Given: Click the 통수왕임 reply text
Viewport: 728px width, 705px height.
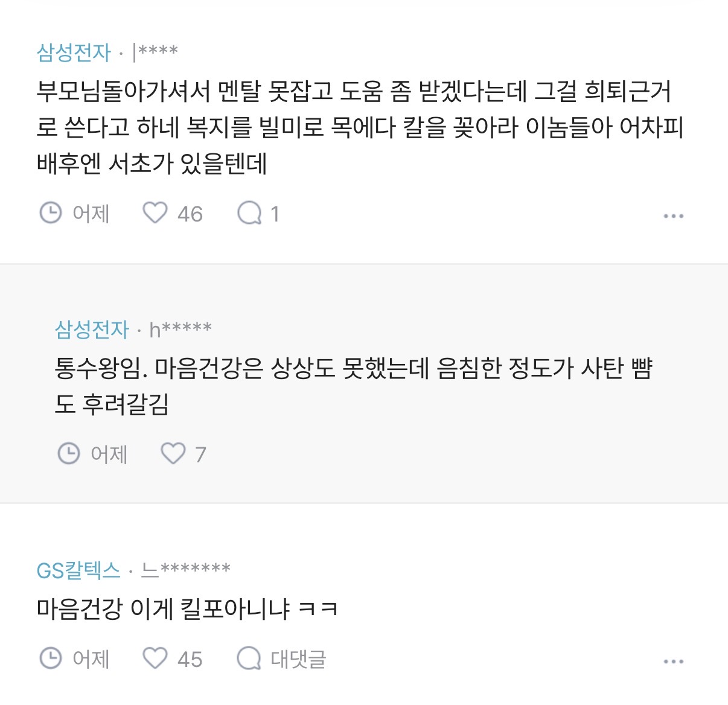Looking at the screenshot, I should point(354,386).
